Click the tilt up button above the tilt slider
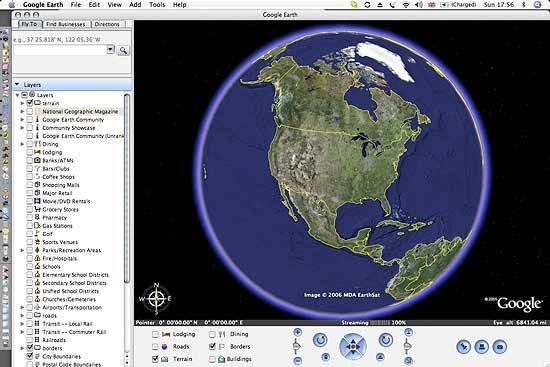 [x=408, y=332]
